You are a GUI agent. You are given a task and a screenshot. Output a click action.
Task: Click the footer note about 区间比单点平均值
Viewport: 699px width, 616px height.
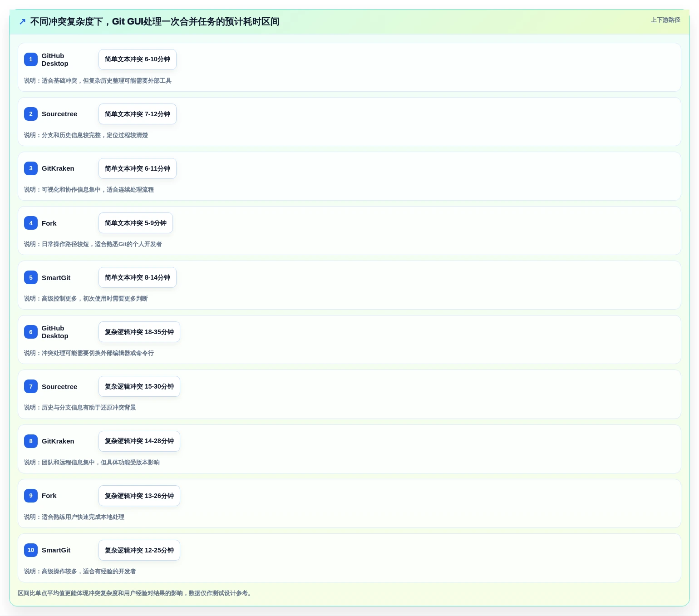click(x=135, y=593)
